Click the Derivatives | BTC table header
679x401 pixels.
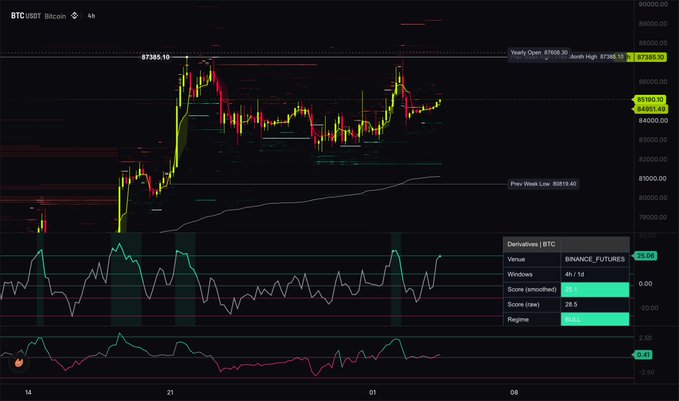tap(566, 244)
